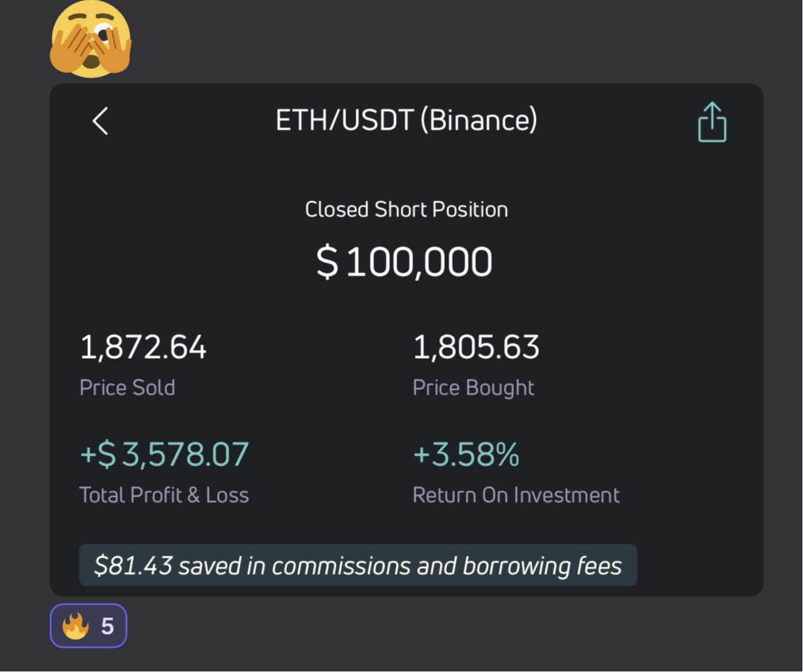Select the Total Profit & Loss label
This screenshot has height=672, width=803.
point(164,495)
